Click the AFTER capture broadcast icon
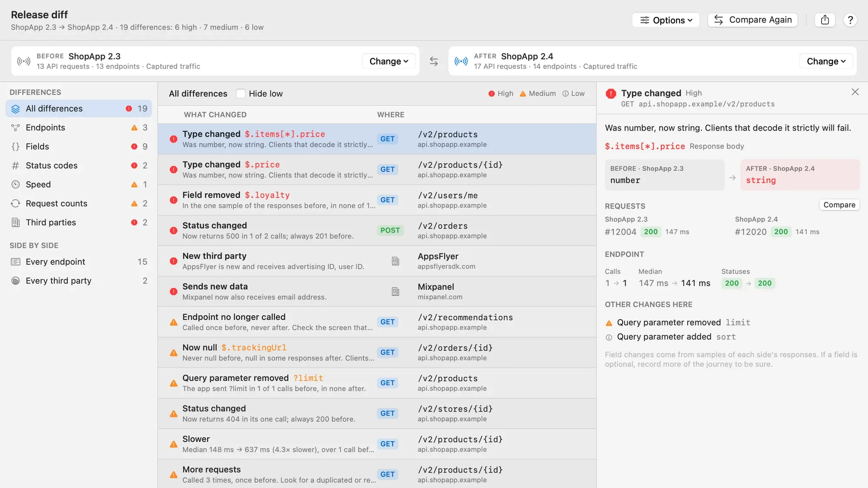 pyautogui.click(x=461, y=61)
